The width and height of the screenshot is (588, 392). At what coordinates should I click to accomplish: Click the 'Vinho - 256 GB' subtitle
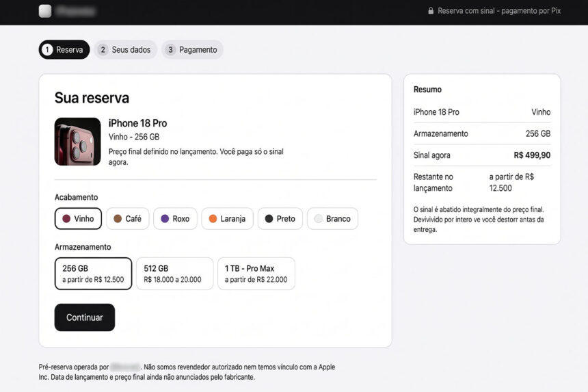[134, 137]
